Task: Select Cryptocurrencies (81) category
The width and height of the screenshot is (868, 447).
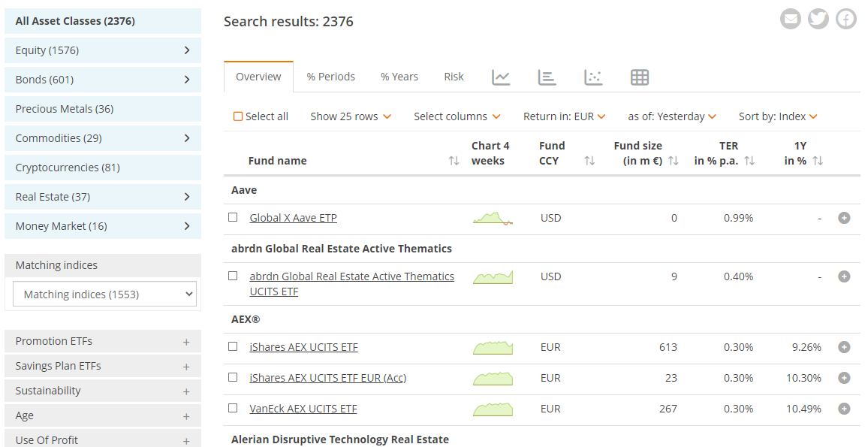Action: (x=103, y=168)
